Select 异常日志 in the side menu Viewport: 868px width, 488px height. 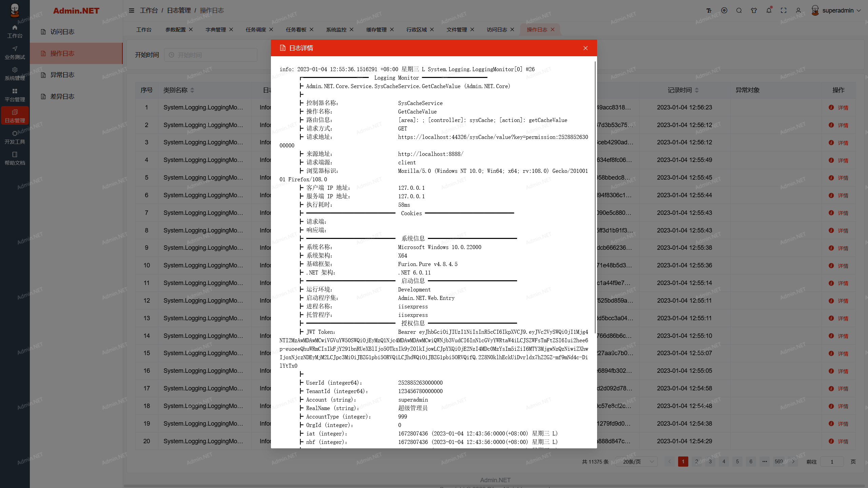tap(62, 75)
